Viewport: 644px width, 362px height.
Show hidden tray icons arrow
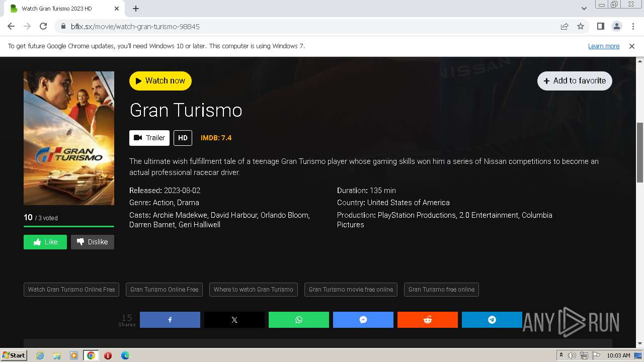(561, 355)
